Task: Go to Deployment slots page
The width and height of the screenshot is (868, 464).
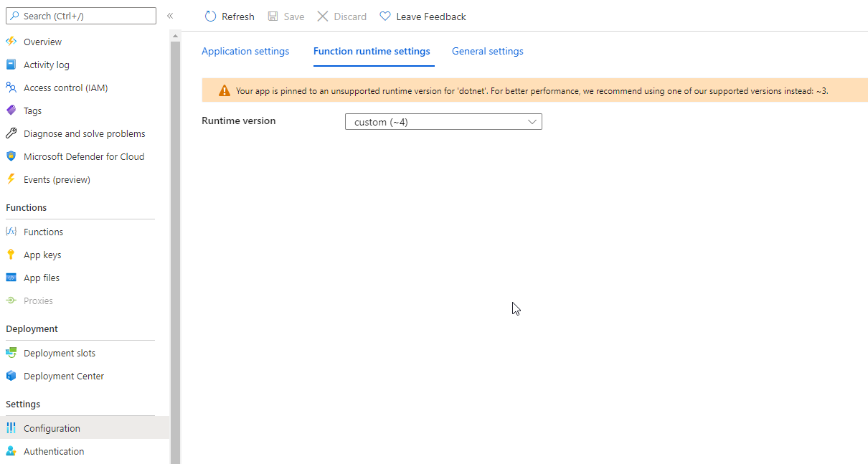Action: 59,353
